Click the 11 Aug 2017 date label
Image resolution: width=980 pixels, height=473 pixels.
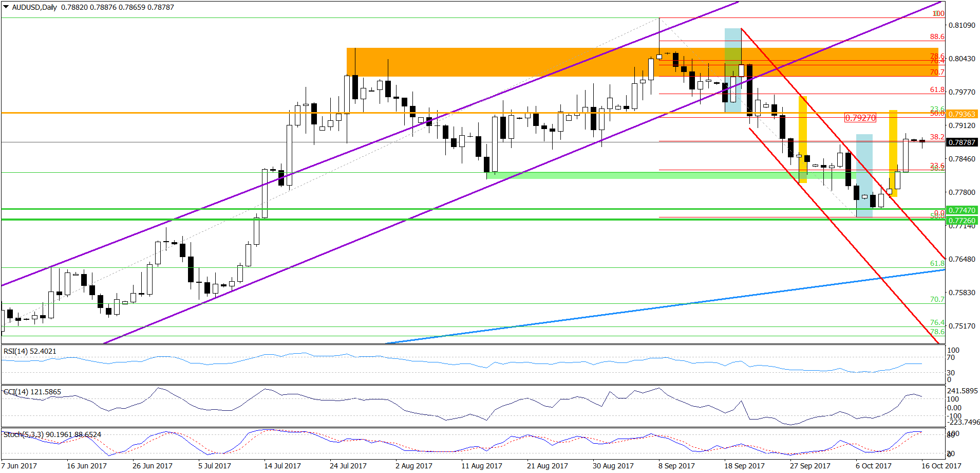[482, 466]
